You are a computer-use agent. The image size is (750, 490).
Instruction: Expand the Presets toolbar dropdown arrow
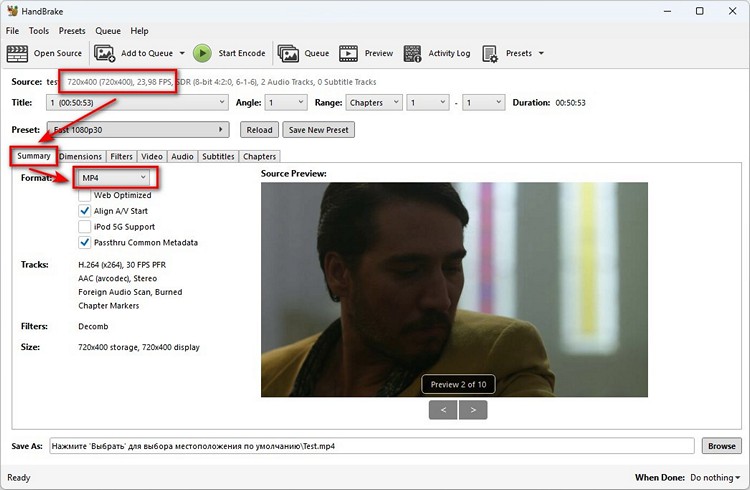coord(541,53)
